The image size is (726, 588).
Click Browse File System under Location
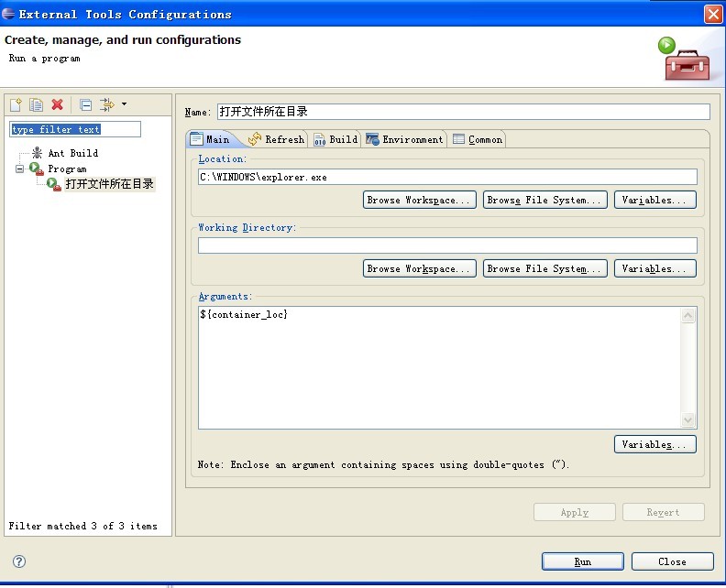pyautogui.click(x=545, y=200)
